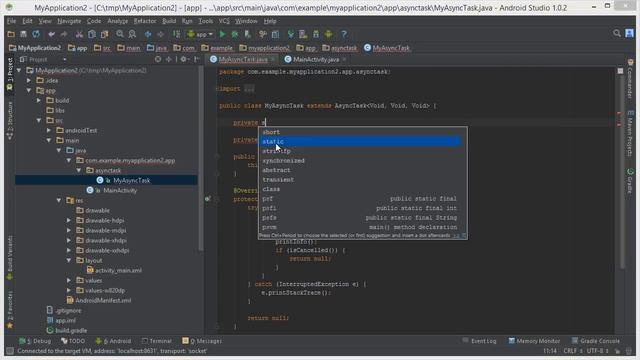Expand the .idea folder
The image size is (640, 360).
[29, 80]
